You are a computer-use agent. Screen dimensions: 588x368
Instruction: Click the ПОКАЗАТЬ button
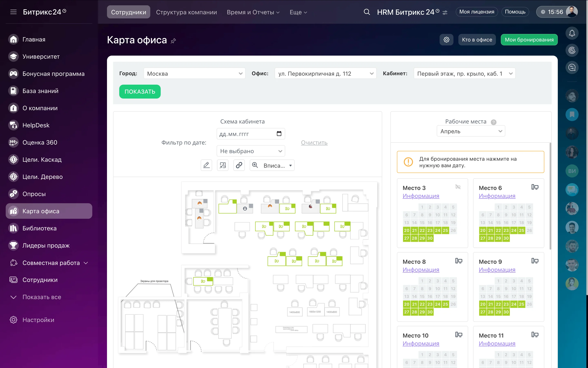[140, 92]
